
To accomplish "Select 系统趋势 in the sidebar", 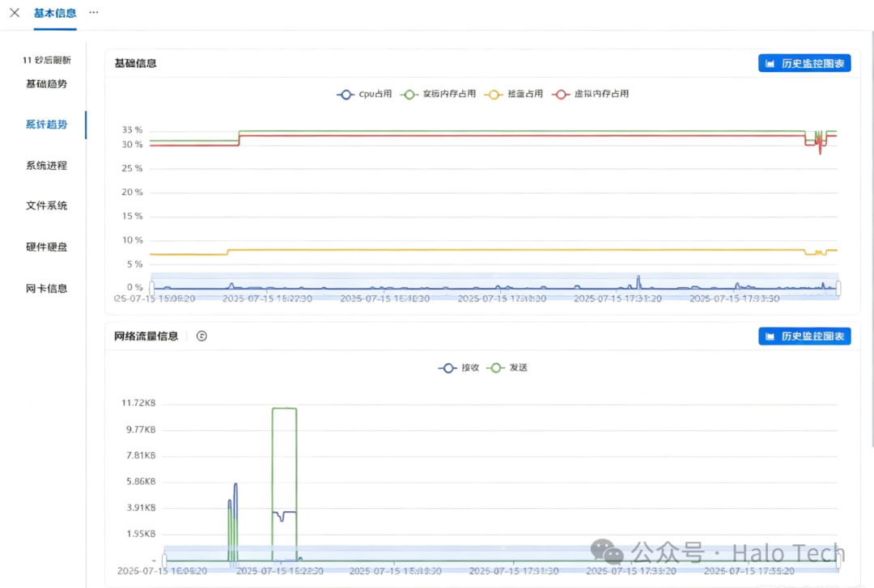I will (46, 125).
